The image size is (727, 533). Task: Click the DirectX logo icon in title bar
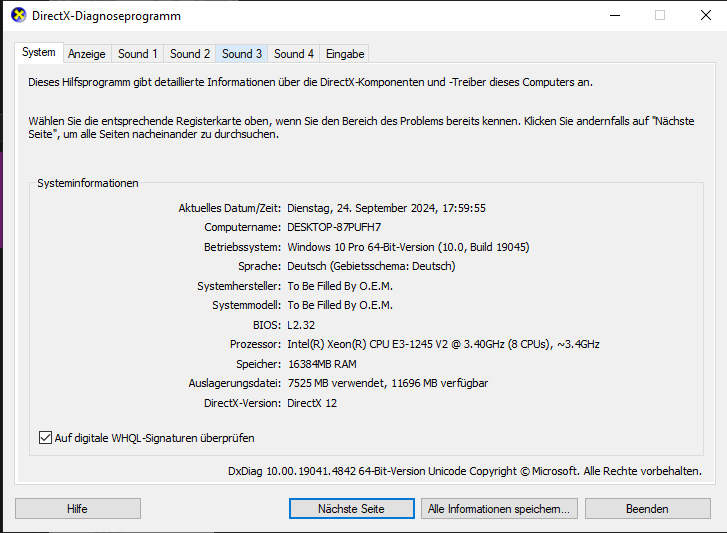pos(19,15)
